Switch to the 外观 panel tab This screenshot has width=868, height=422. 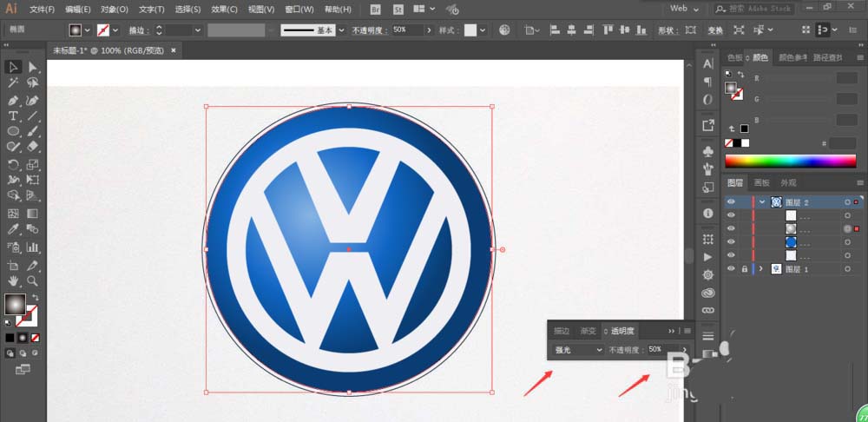tap(787, 183)
